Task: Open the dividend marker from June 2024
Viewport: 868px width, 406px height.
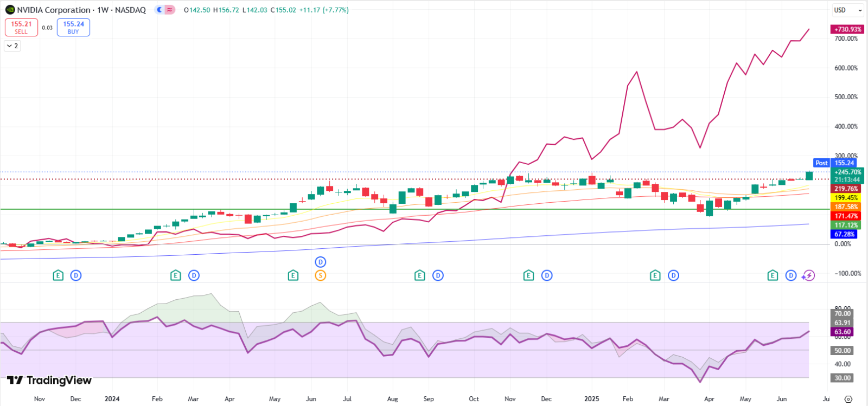Action: click(x=320, y=262)
